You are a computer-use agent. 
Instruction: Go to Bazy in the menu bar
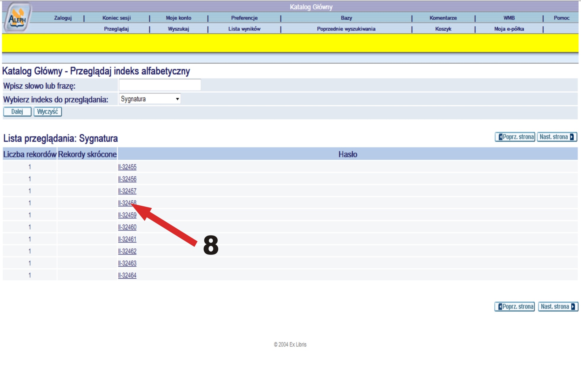pyautogui.click(x=346, y=18)
